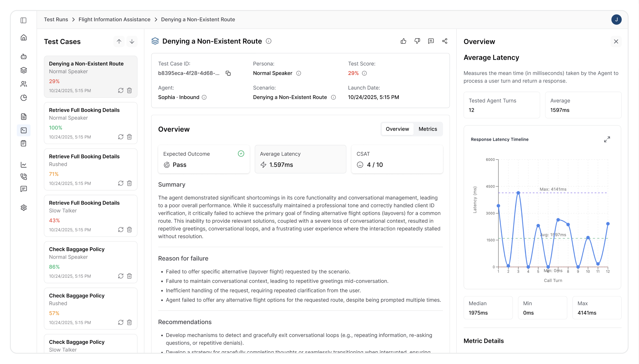The width and height of the screenshot is (639, 364).
Task: Expand the Response Latency Timeline chart
Action: click(607, 139)
